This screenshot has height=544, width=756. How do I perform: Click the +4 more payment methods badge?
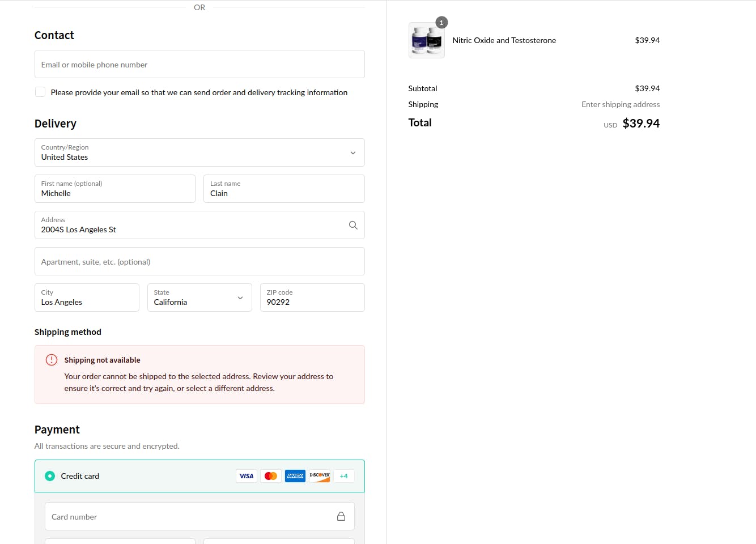[343, 476]
